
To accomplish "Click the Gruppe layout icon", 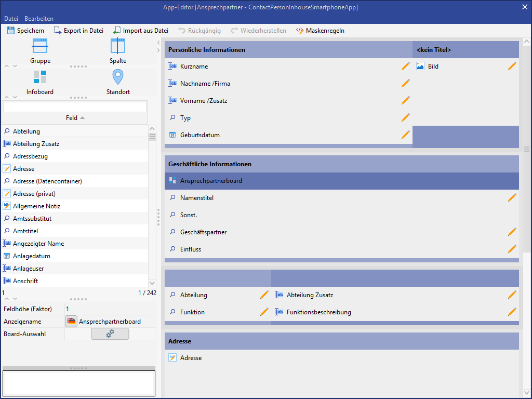I will [40, 46].
